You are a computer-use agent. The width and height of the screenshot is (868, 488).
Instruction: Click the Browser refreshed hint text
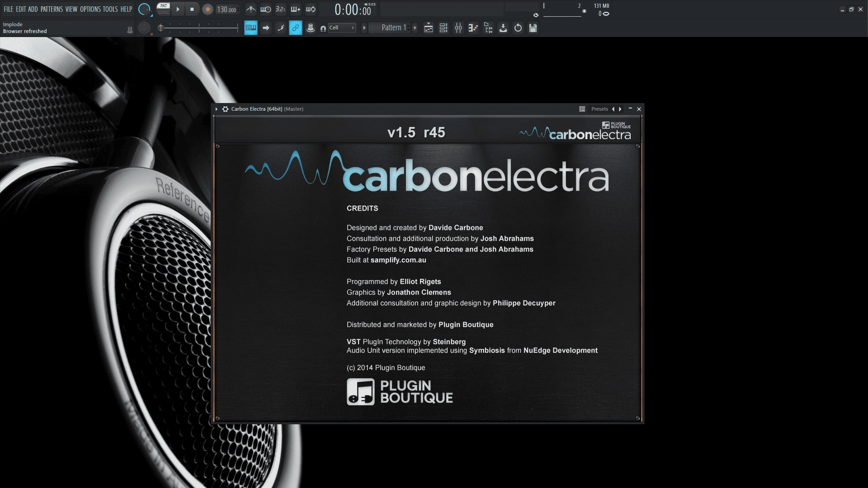pyautogui.click(x=25, y=31)
